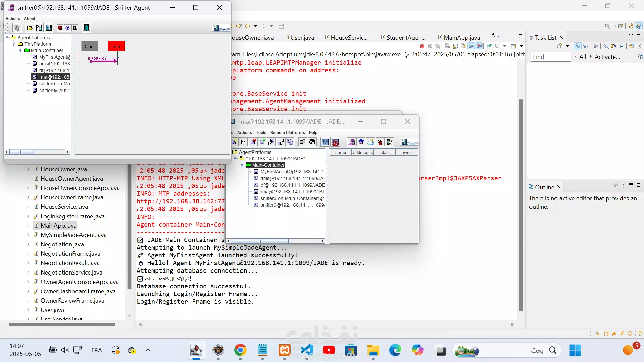Open Chrome from Windows taskbar
Viewport: 644px width, 362px height.
[240, 350]
